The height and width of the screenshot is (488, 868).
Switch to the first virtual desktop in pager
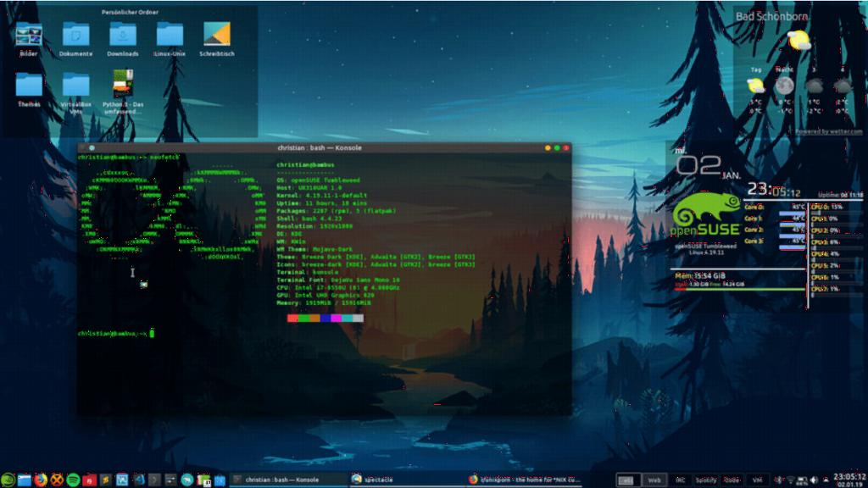coord(628,480)
